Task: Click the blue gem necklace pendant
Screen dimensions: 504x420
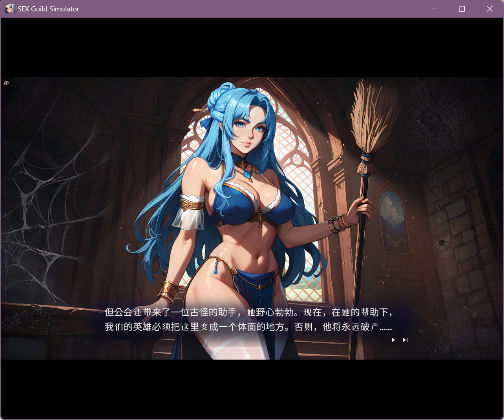Action: pos(247,174)
